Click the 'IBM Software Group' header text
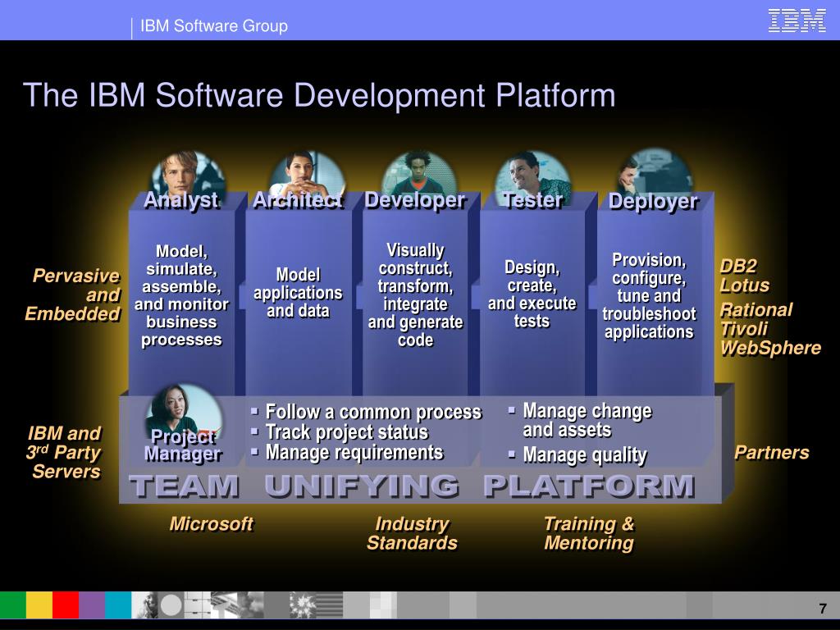Screen dimensions: 840x630 214,25
